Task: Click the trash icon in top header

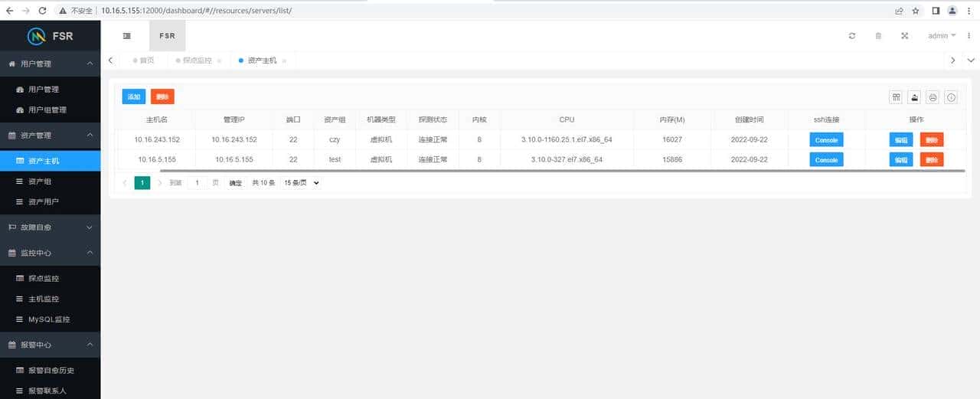Action: coord(878,36)
